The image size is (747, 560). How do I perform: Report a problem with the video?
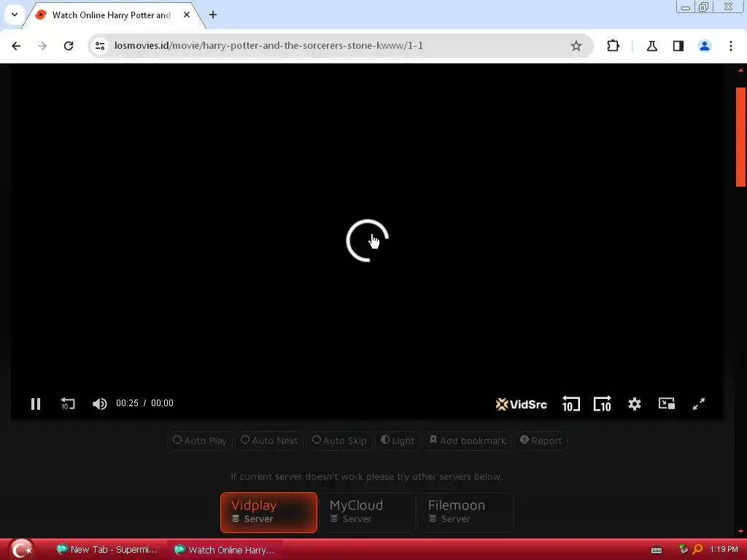pyautogui.click(x=541, y=440)
